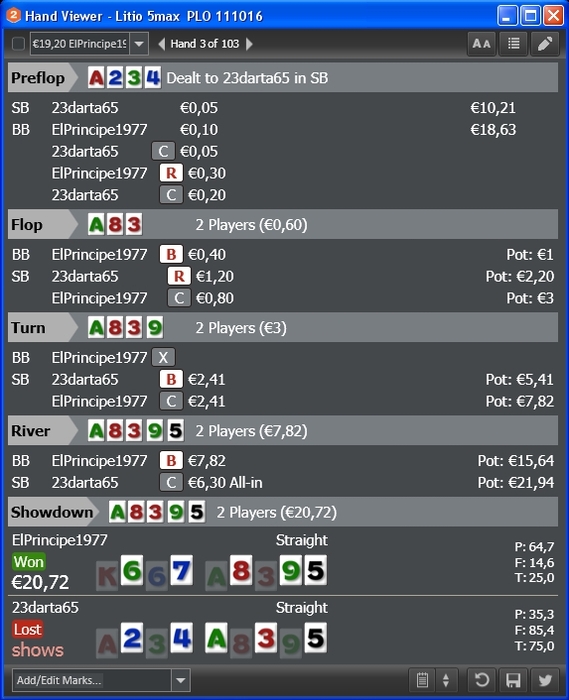Click the preflop raise R badge €0,30
The image size is (569, 700).
point(171,173)
